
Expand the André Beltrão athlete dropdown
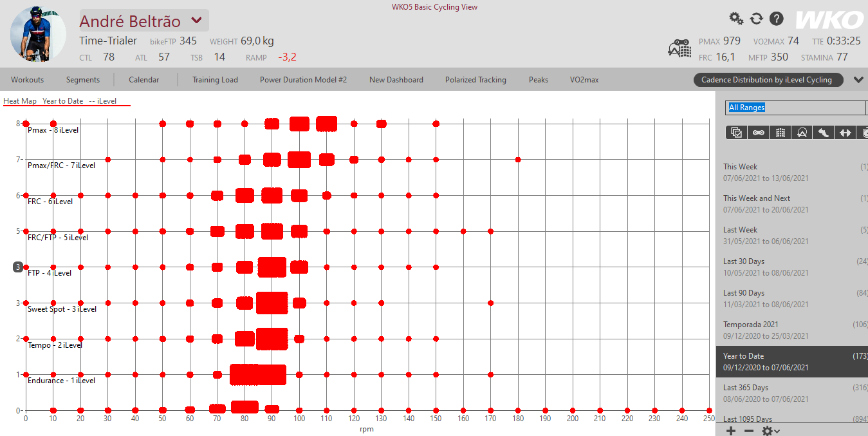pyautogui.click(x=197, y=21)
